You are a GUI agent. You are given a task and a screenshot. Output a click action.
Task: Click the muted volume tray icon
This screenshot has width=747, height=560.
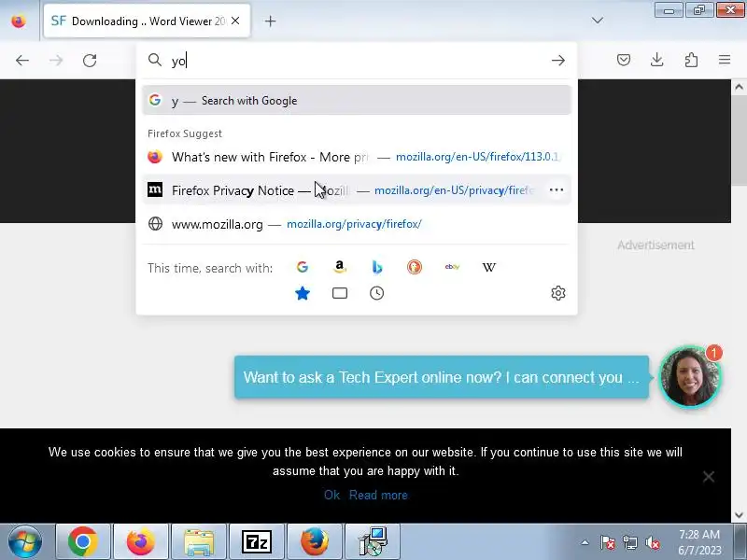[x=652, y=542]
